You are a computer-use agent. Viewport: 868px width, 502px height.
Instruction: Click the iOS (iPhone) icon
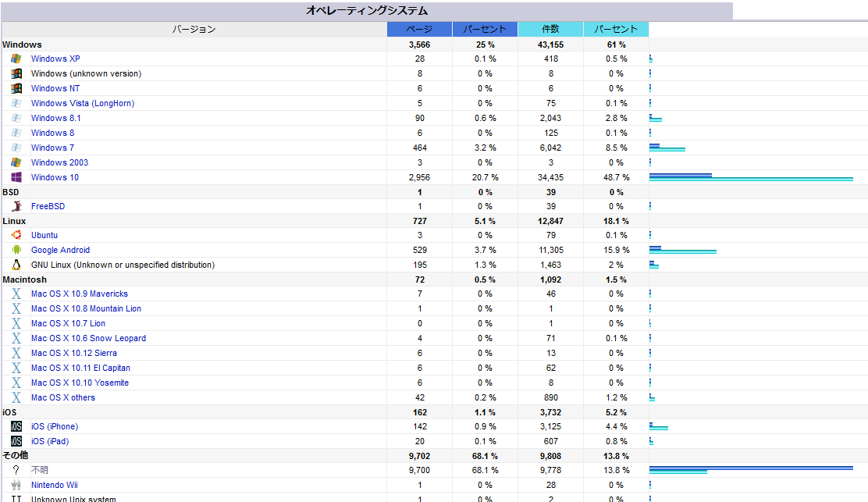16,426
